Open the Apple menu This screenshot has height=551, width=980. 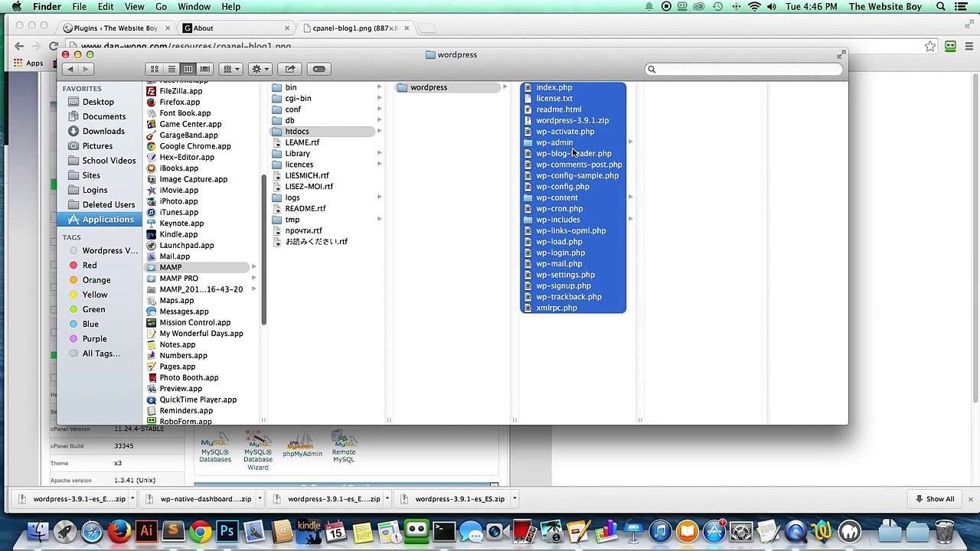pyautogui.click(x=17, y=7)
